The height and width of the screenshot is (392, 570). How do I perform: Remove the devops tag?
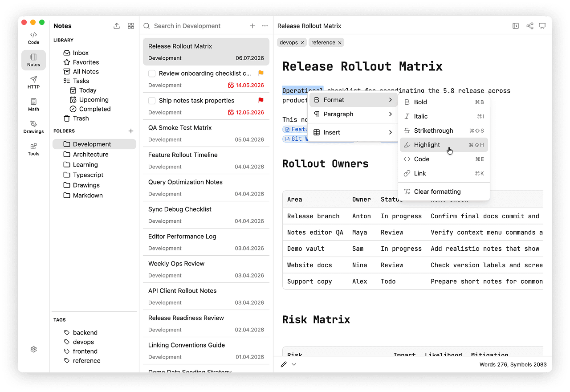point(302,43)
